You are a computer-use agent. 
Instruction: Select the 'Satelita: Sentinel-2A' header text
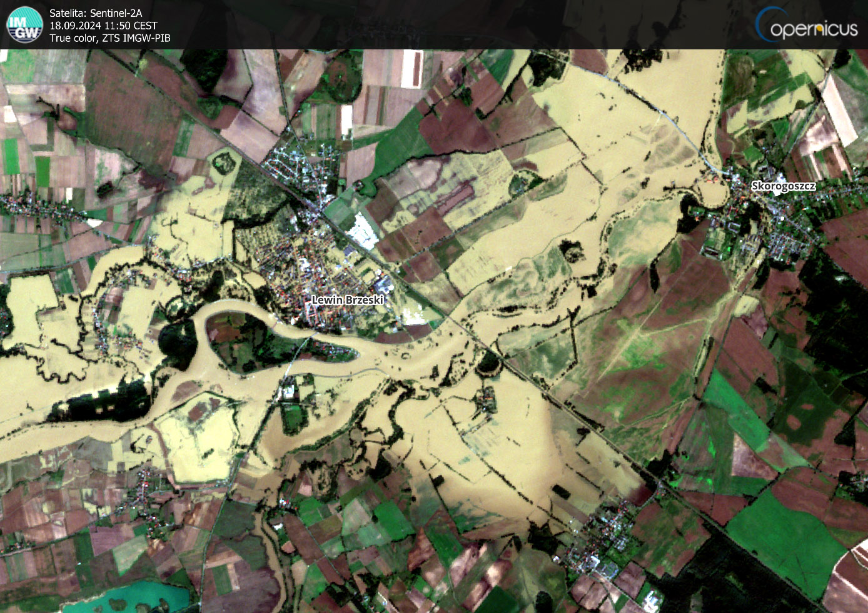pos(95,12)
